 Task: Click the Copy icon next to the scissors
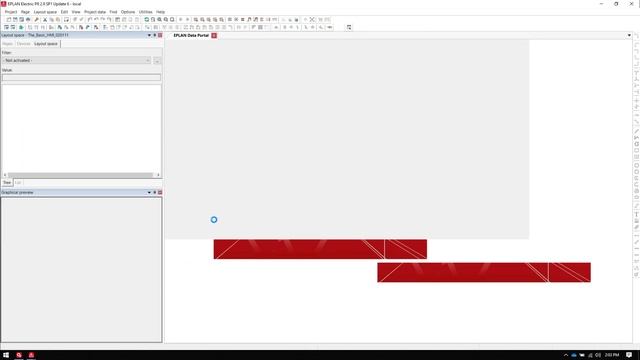pyautogui.click(x=51, y=20)
